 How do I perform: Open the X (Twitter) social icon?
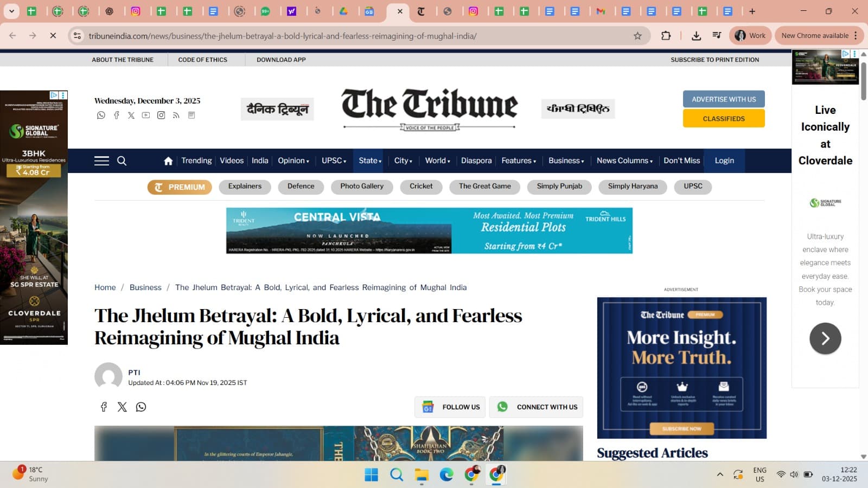coord(130,115)
